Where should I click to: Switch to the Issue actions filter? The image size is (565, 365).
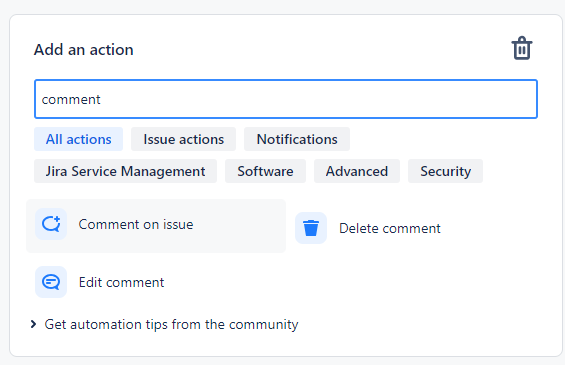[183, 139]
